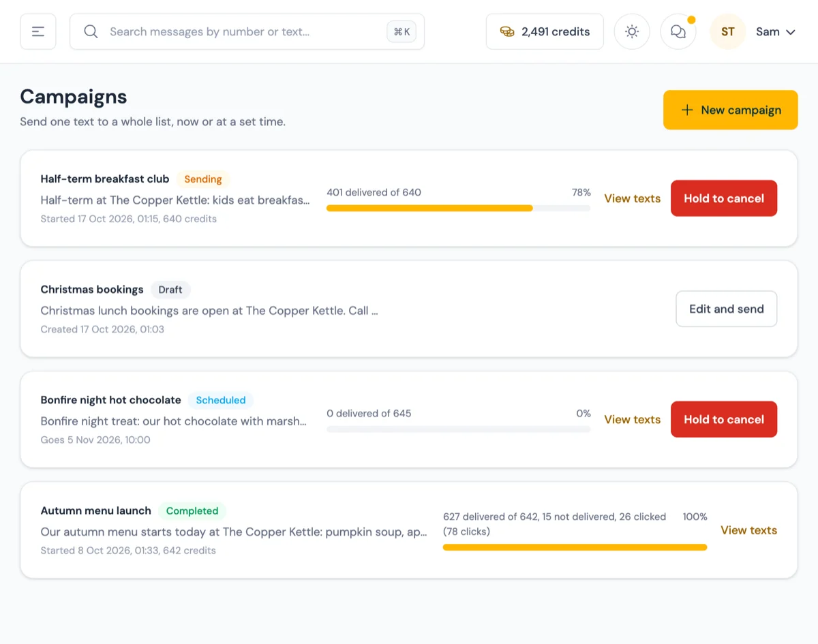
Task: View texts for Half-term breakfast club
Action: (x=633, y=198)
